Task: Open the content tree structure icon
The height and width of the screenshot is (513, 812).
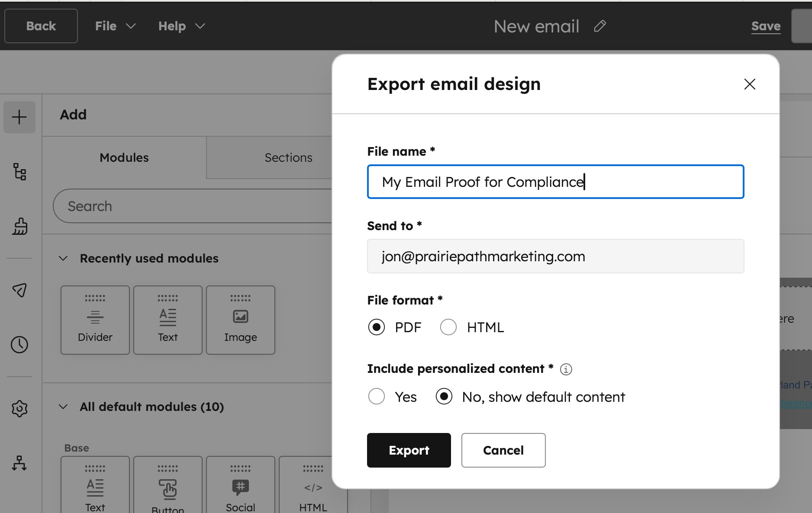Action: tap(19, 172)
